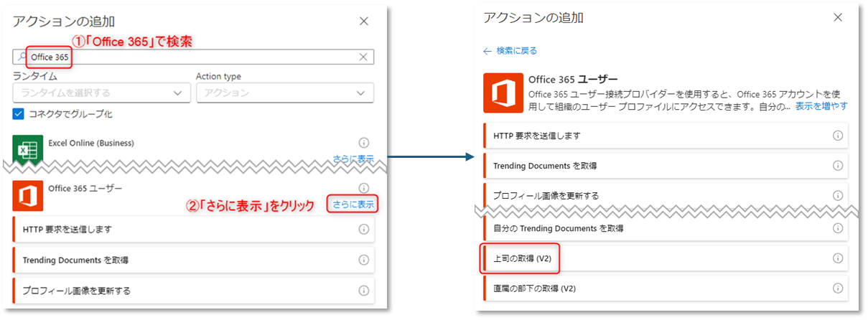Viewport: 868px width, 320px height.
Task: Click さらに表示 for Excel Online (Business)
Action: coord(353,159)
